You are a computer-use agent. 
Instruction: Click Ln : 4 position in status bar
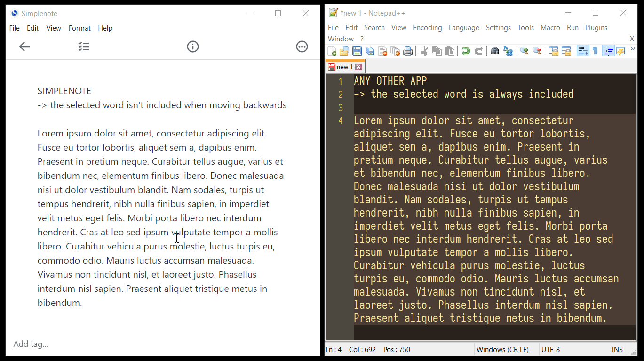tap(334, 350)
